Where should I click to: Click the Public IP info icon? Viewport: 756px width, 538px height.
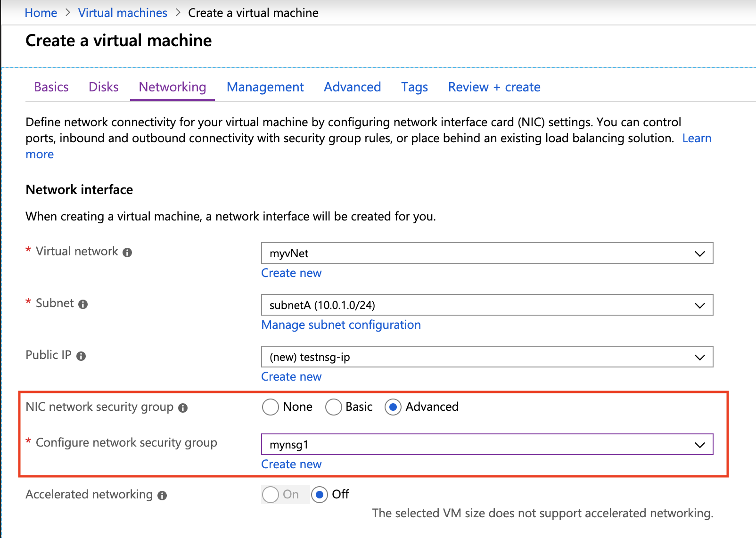point(81,356)
